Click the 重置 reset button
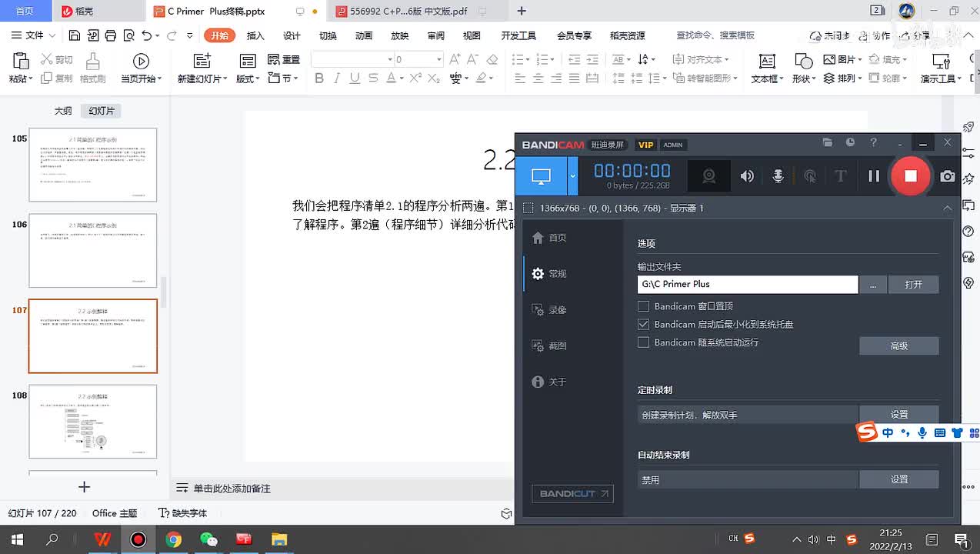This screenshot has height=554, width=980. coord(284,59)
